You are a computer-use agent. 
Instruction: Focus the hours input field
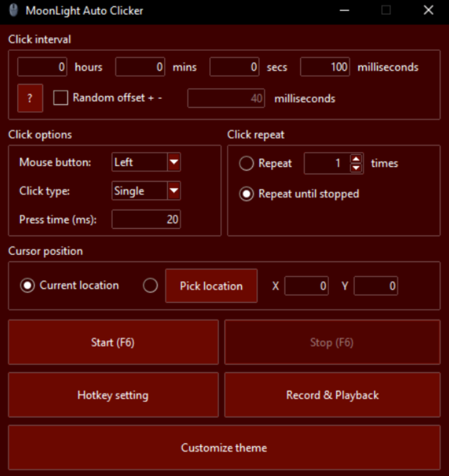coord(42,67)
